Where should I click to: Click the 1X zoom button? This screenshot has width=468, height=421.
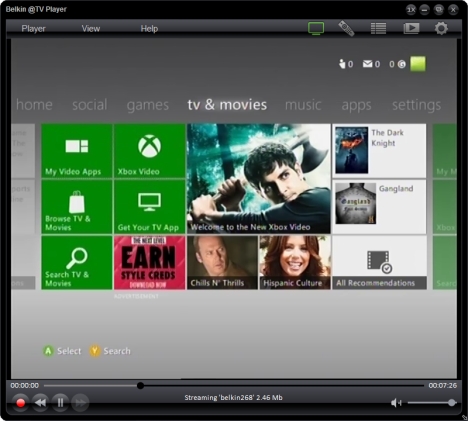[x=411, y=10]
